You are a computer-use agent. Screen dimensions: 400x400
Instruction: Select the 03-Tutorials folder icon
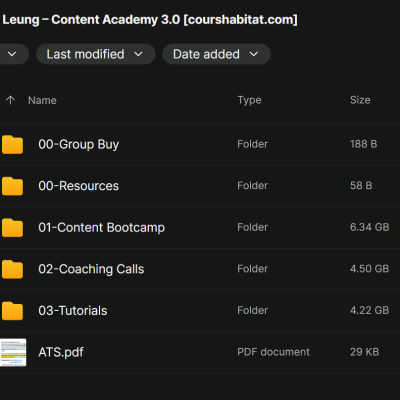(12, 311)
